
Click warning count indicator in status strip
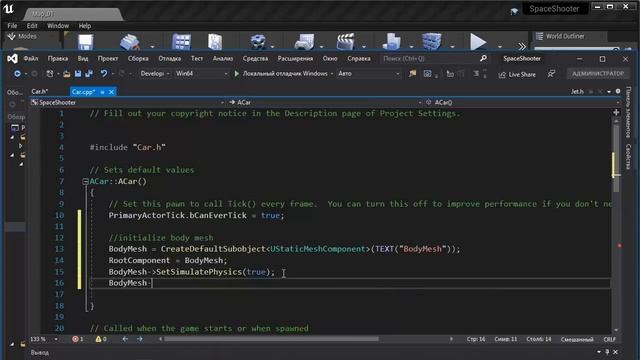click(x=101, y=339)
